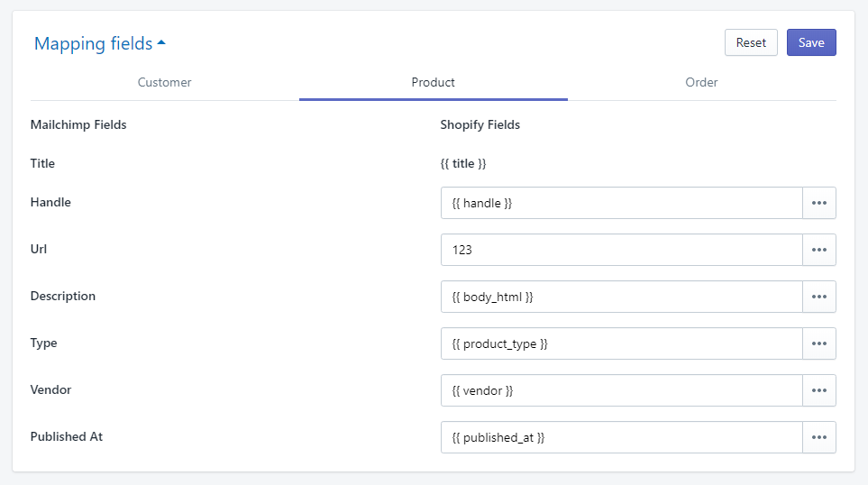Image resolution: width=868 pixels, height=485 pixels.
Task: Click the Handle input with {{ handle }}
Action: 621,203
